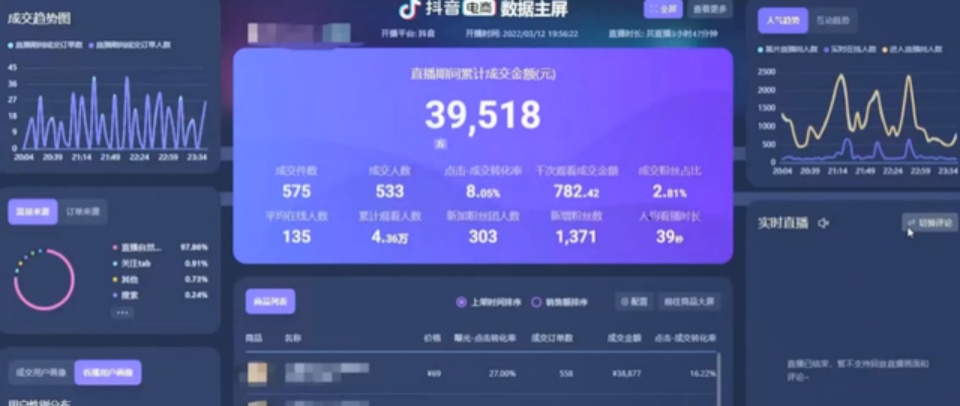Open the 查看更多 button
Viewport: 960px width, 406px height.
coord(710,9)
